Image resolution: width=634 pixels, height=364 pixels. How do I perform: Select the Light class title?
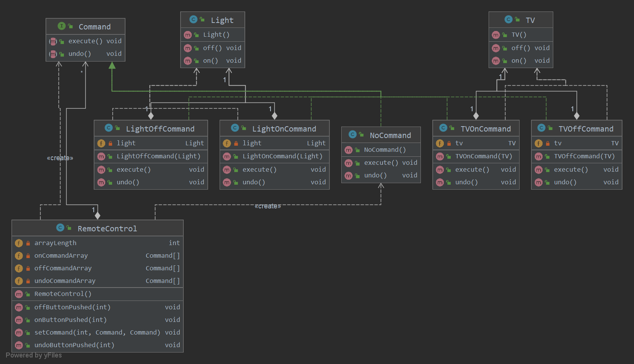(222, 20)
